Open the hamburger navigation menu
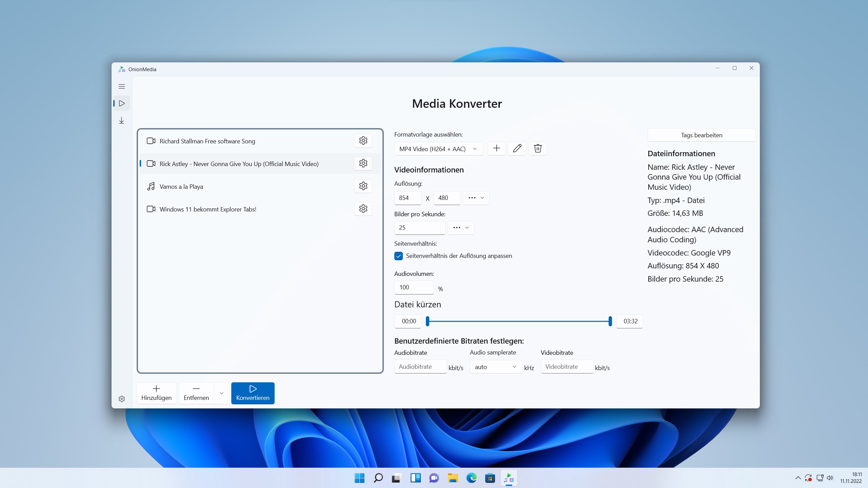 (x=122, y=86)
